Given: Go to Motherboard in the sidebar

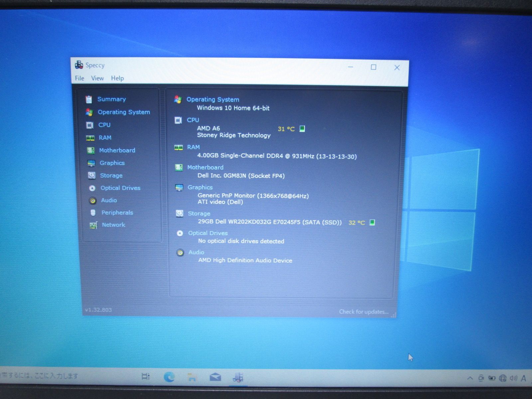Looking at the screenshot, I should click(x=117, y=150).
